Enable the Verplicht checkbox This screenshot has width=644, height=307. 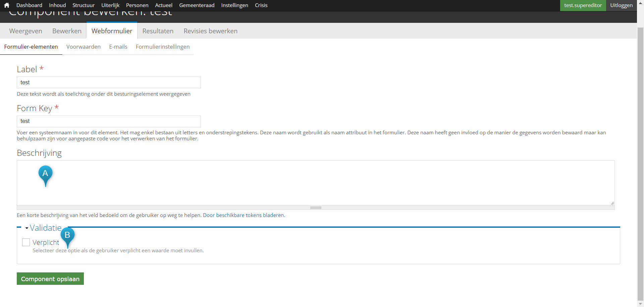click(26, 243)
